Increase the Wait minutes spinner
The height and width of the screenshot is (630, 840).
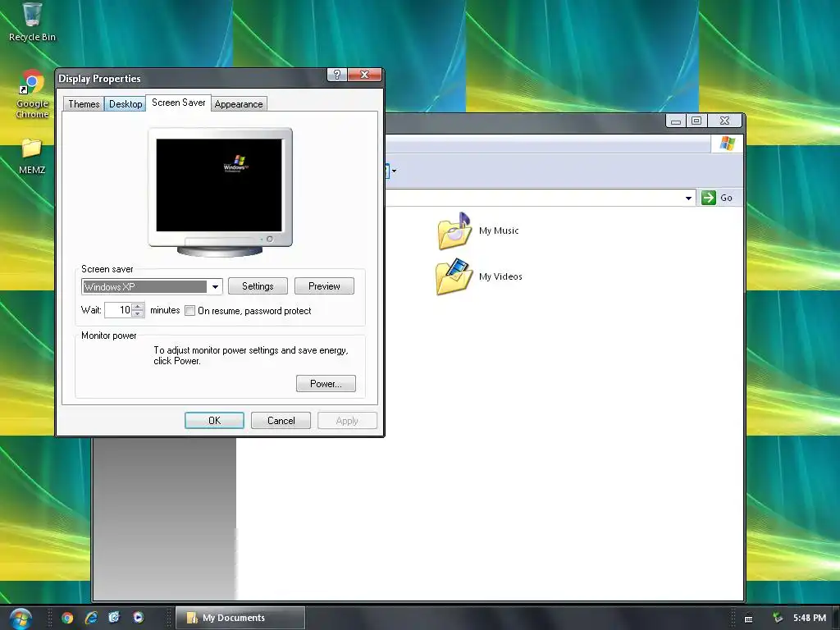coord(138,307)
